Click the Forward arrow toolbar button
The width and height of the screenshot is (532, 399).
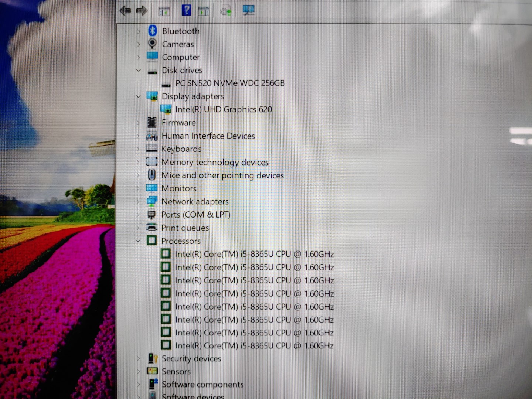coord(141,11)
